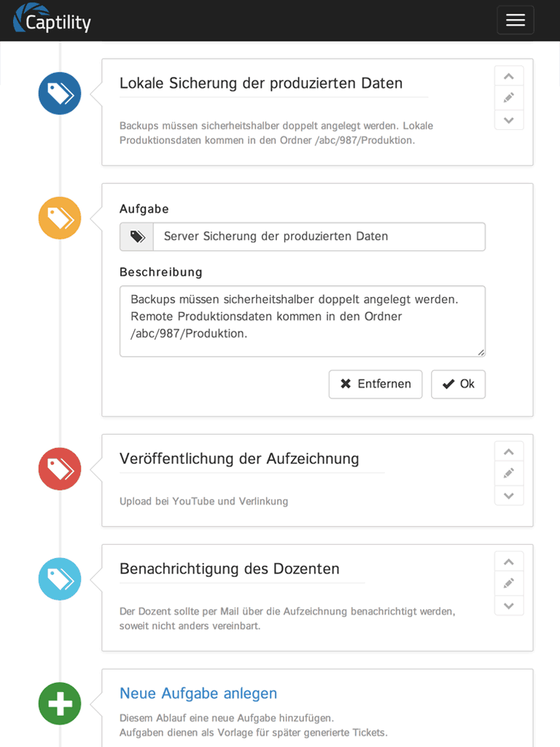Click the light-blue tag icon for Benachrichtigung
Screen dimensions: 560x747
tap(60, 579)
